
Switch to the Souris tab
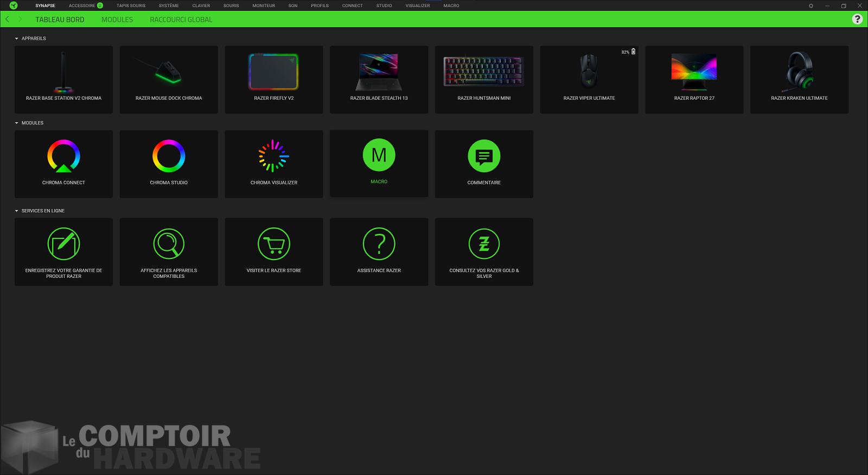pos(231,5)
